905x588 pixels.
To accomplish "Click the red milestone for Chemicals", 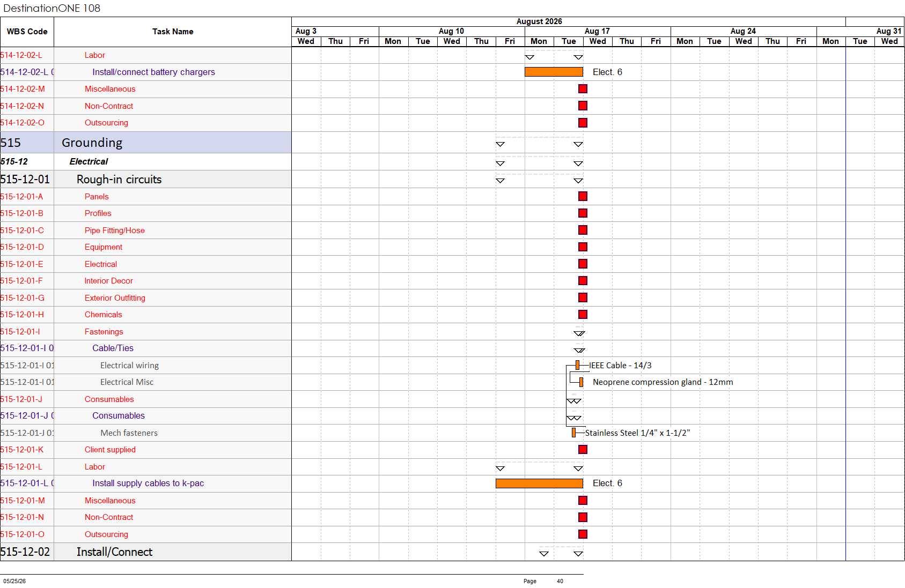I will coord(583,315).
